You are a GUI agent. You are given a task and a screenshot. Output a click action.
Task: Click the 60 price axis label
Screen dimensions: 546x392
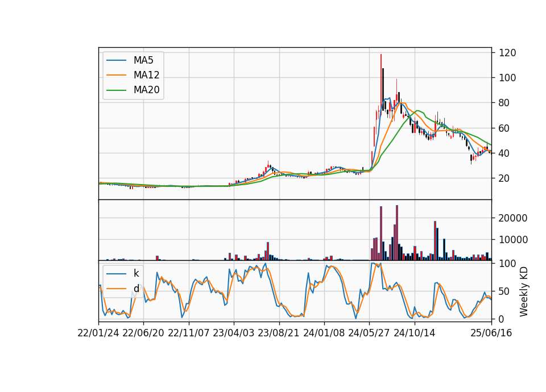pyautogui.click(x=504, y=128)
